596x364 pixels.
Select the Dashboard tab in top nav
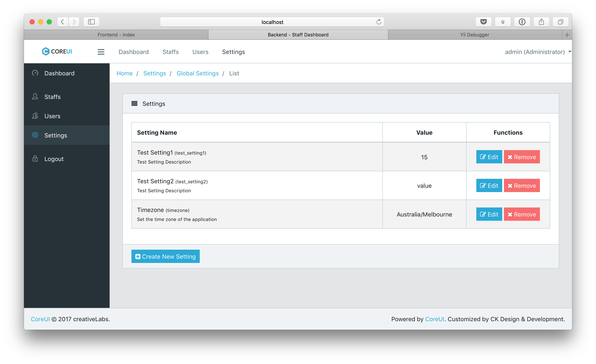click(133, 52)
